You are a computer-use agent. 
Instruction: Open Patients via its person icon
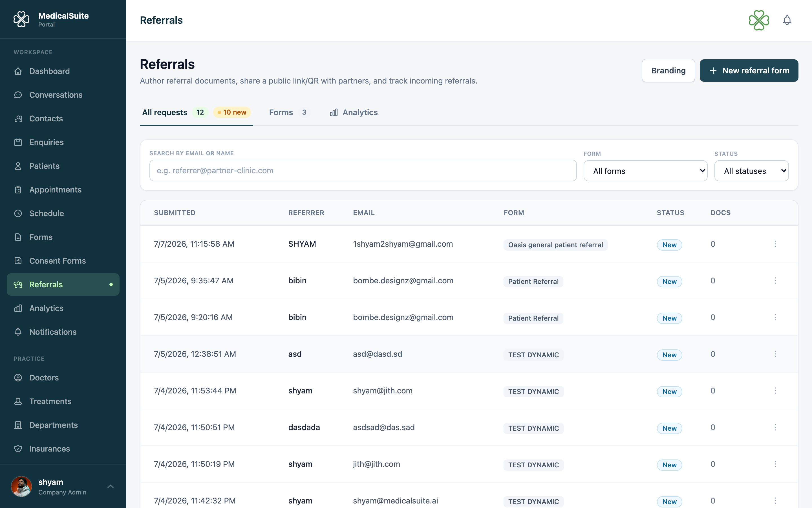click(x=18, y=166)
